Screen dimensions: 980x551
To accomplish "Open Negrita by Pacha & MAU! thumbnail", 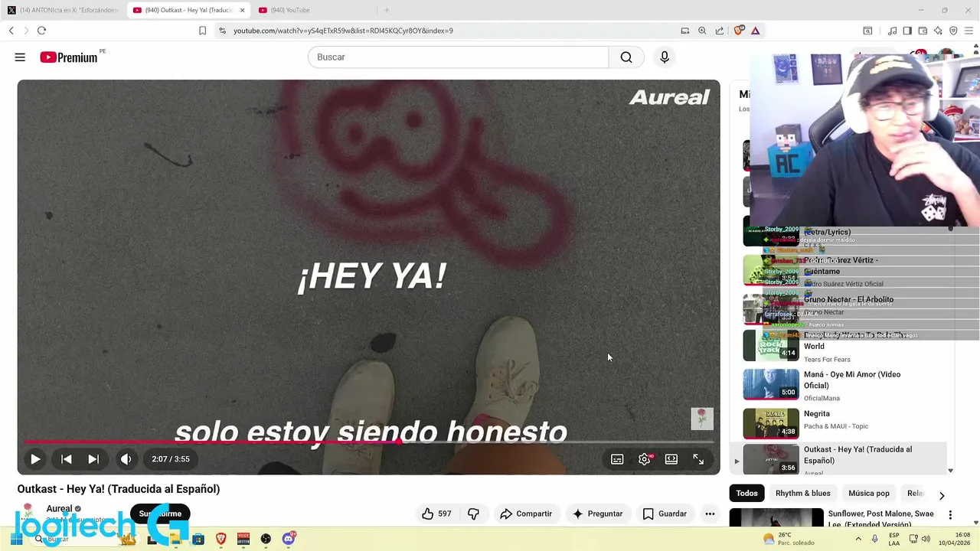I will [x=771, y=423].
